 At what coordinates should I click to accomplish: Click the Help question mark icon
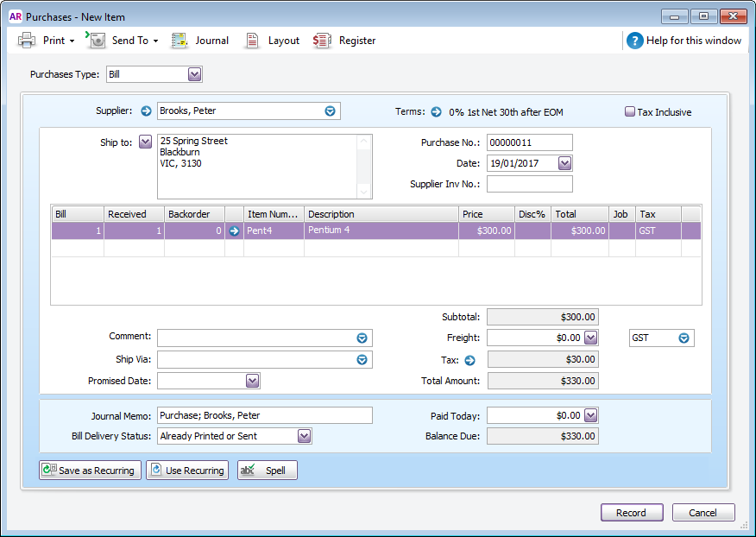635,40
